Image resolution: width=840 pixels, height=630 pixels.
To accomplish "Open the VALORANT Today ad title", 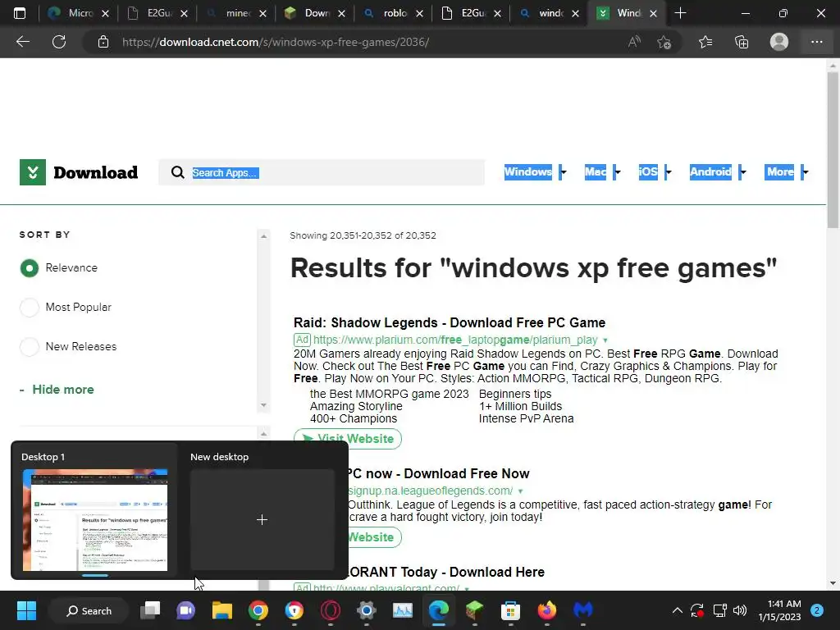I will pyautogui.click(x=447, y=572).
